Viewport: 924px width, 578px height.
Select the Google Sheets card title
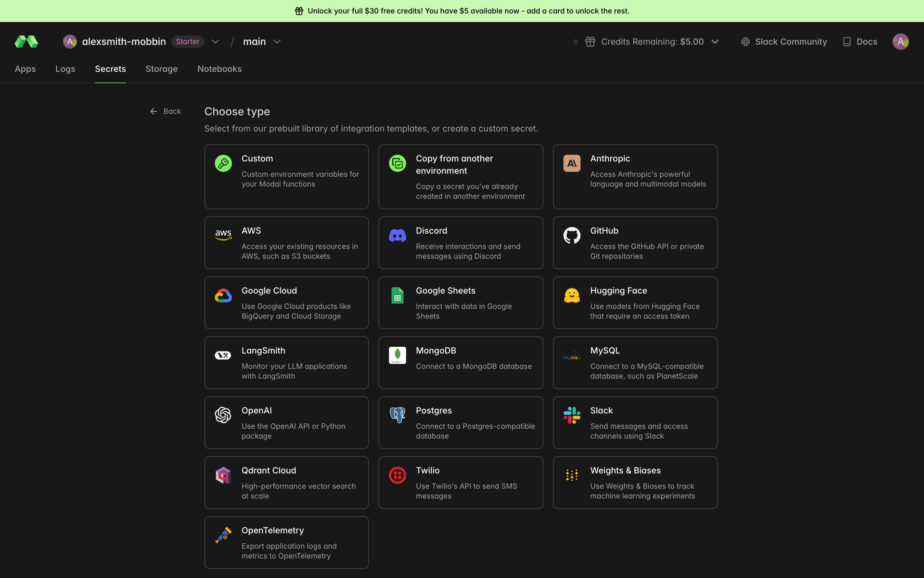445,291
